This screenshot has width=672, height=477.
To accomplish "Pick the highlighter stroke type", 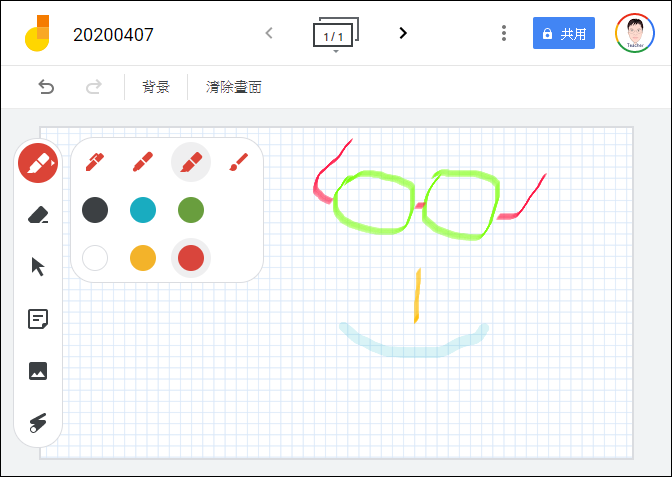I will coord(191,162).
